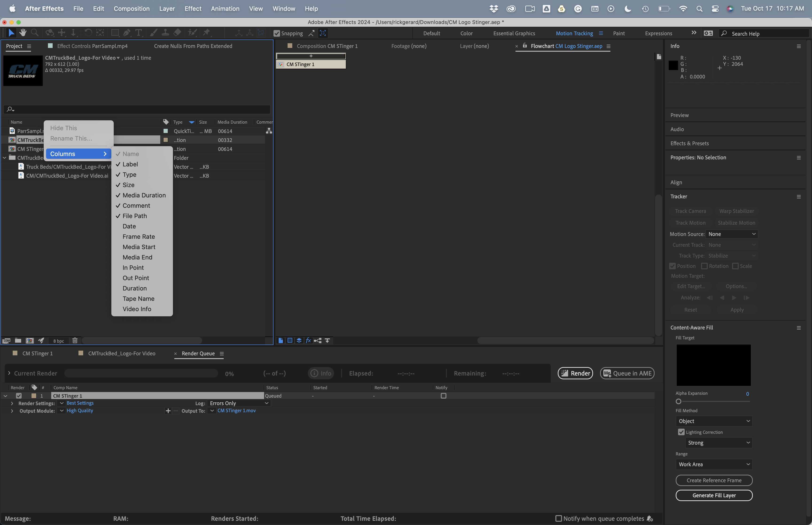812x525 pixels.
Task: Select the Clone Stamp tool
Action: tap(165, 33)
